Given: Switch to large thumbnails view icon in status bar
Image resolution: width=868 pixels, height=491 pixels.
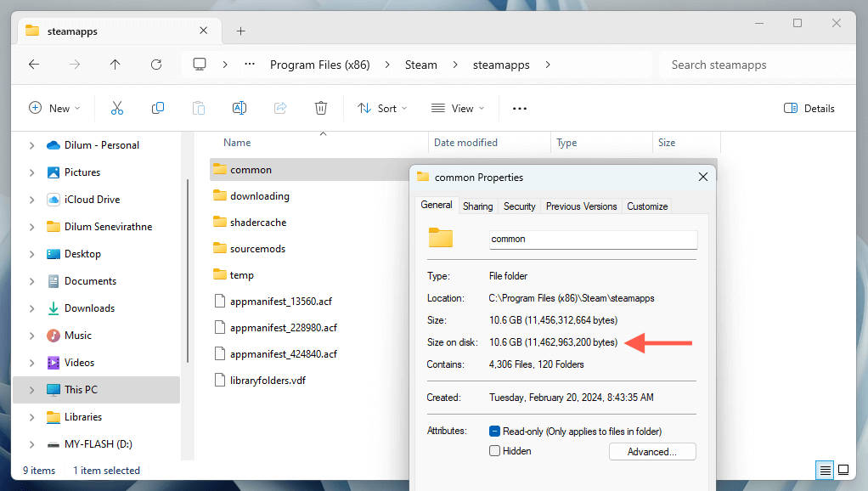Looking at the screenshot, I should coord(843,471).
